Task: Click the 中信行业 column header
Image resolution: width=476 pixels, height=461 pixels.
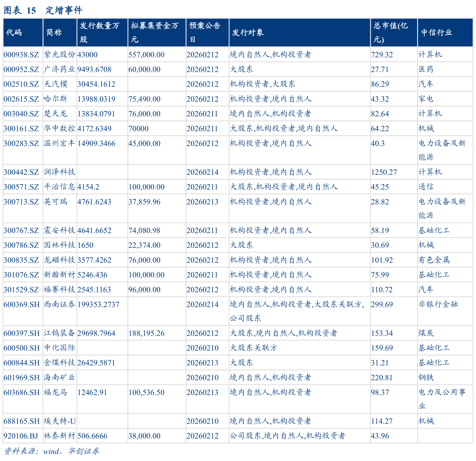Action: pos(436,33)
